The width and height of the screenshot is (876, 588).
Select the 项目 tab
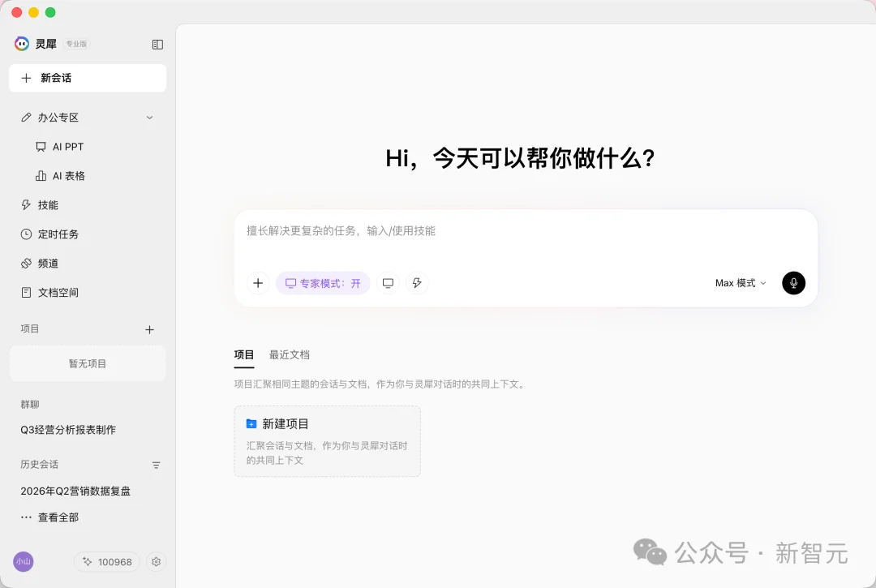point(243,355)
